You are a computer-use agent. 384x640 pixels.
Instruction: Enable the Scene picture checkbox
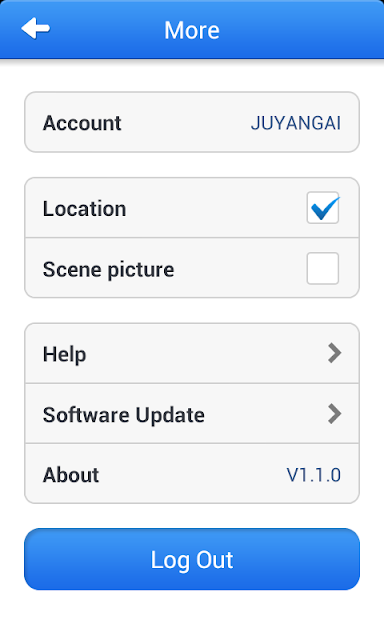(323, 269)
